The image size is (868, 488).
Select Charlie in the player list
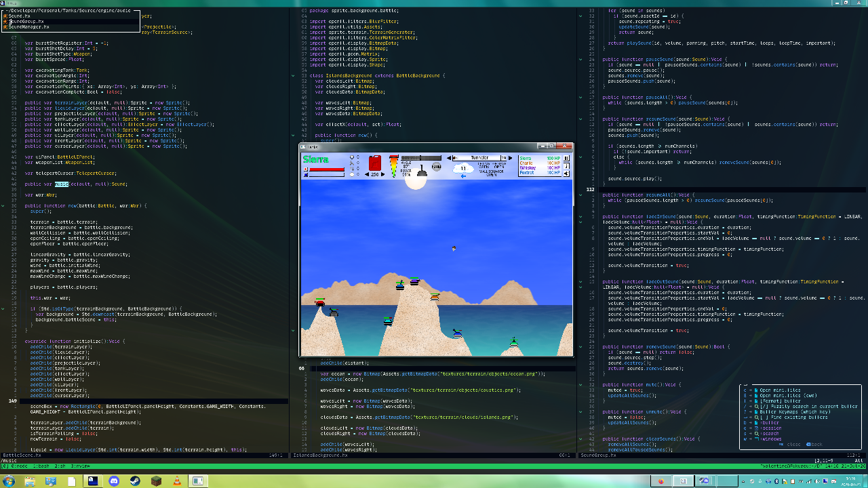(x=540, y=163)
